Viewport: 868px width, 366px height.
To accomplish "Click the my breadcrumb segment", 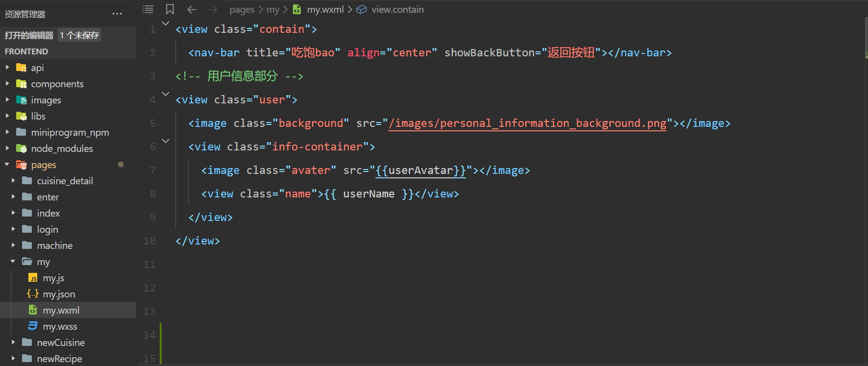I will tap(273, 9).
